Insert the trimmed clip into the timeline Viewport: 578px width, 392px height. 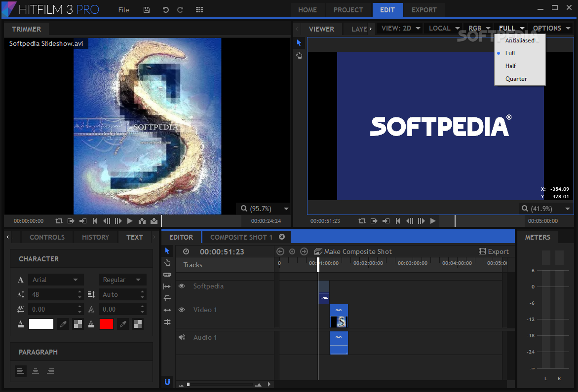142,221
